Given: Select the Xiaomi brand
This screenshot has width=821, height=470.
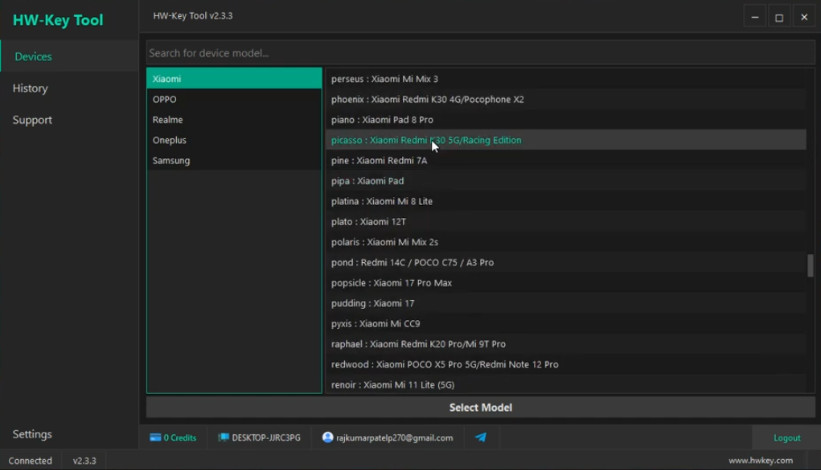Looking at the screenshot, I should coord(234,79).
